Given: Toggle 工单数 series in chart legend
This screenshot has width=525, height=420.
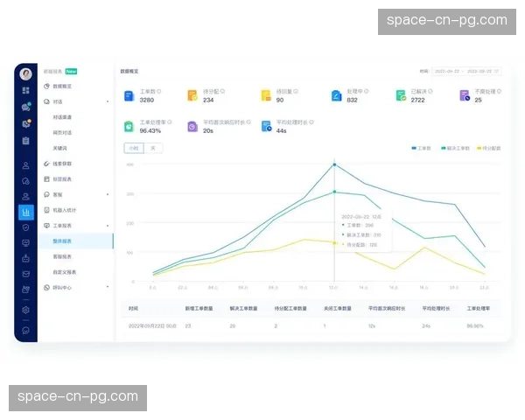Looking at the screenshot, I should pyautogui.click(x=421, y=149).
